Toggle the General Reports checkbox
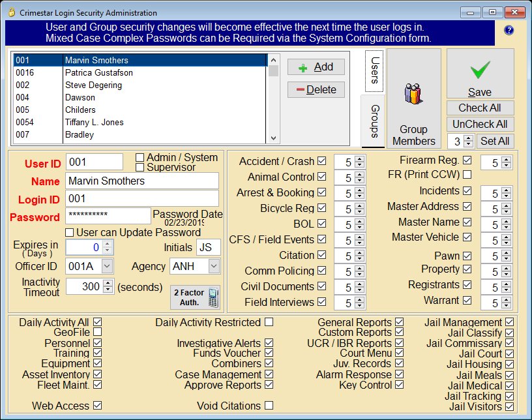This screenshot has width=532, height=420. (x=400, y=322)
